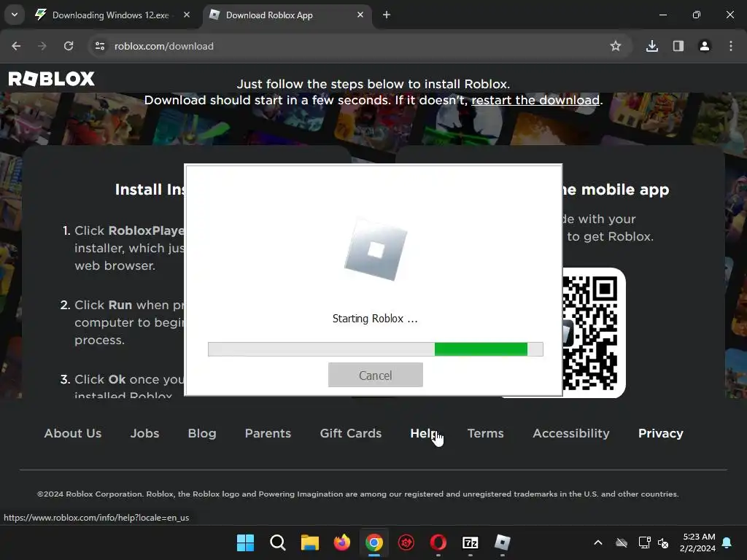Viewport: 747px width, 560px height.
Task: Switch to Downloading Windows 12.exe tab
Action: point(112,15)
